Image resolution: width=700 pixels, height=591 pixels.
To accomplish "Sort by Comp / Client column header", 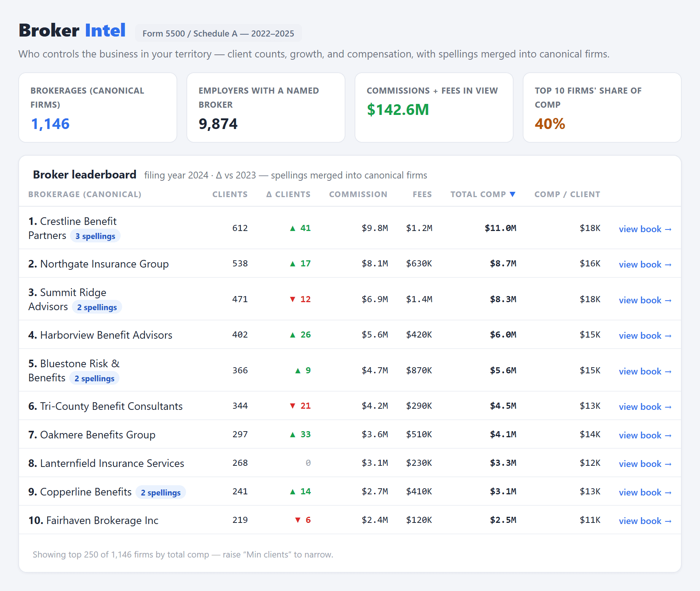I will coord(567,194).
